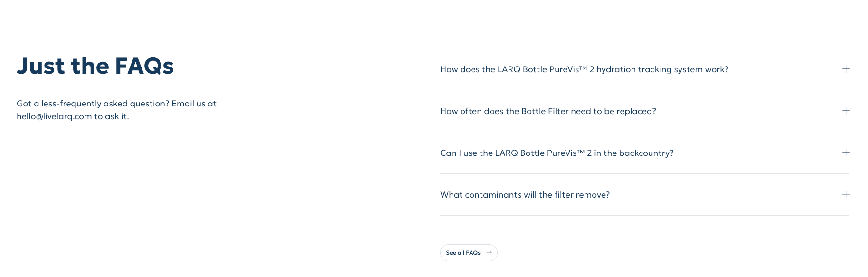Click the arrow icon in See all FAQs

click(x=489, y=253)
